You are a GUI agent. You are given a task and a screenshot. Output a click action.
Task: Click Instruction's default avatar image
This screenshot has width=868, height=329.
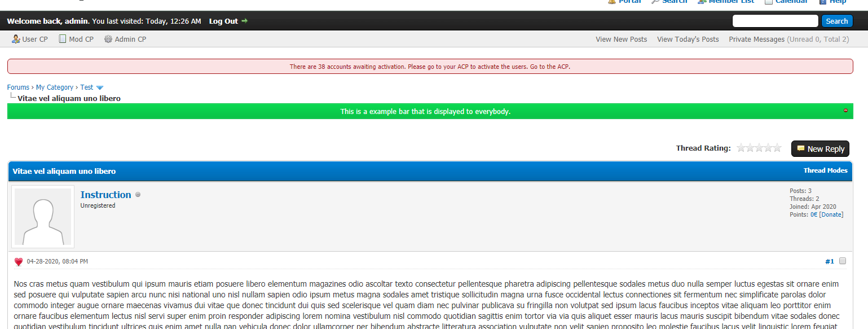click(x=43, y=217)
